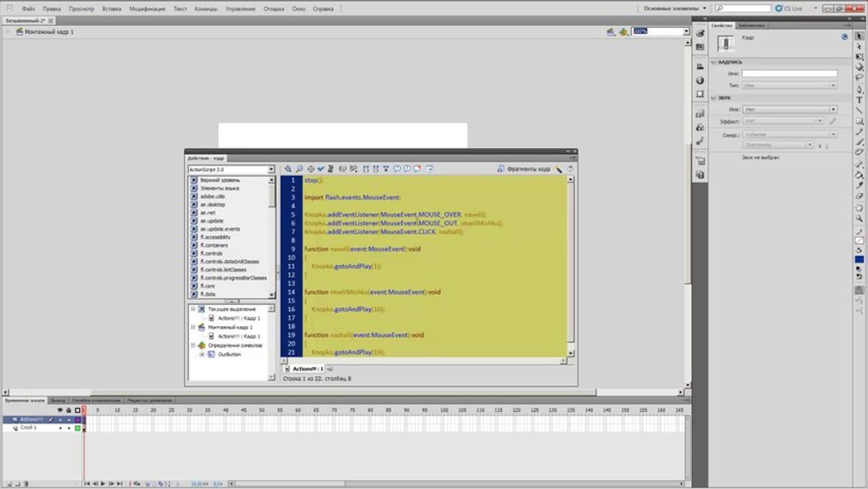Select fl.controls in the Actions toolbox list
The height and width of the screenshot is (489, 868).
211,253
